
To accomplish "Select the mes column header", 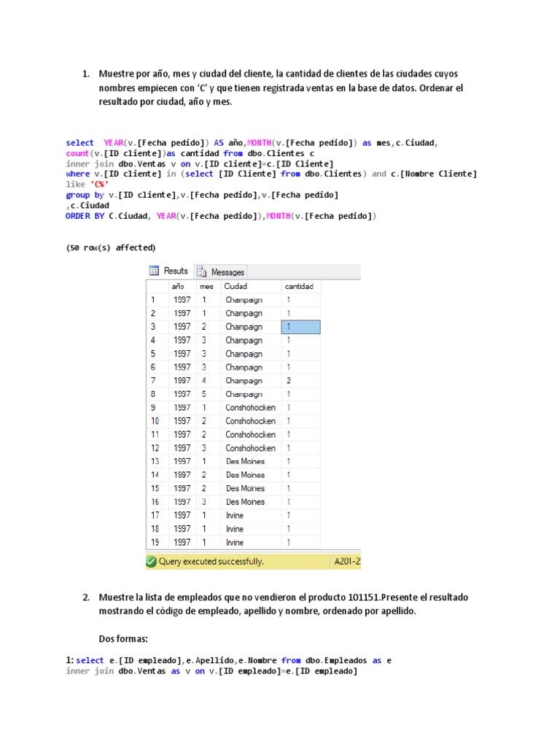I will point(206,286).
